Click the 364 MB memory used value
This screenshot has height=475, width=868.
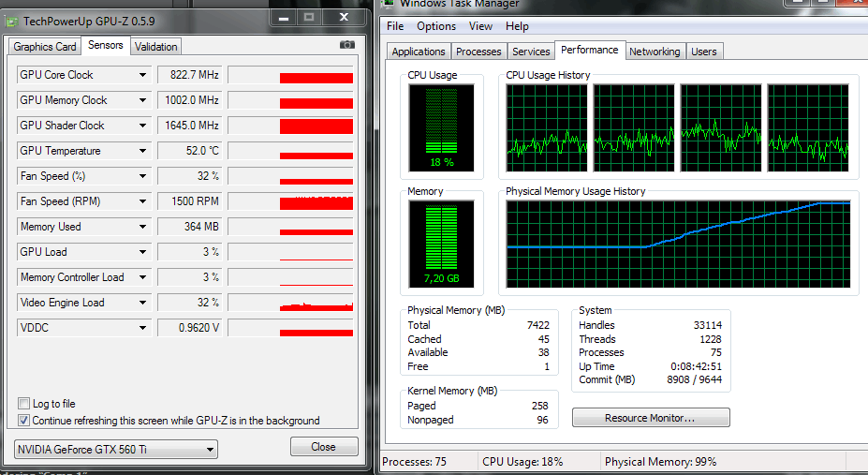click(190, 227)
